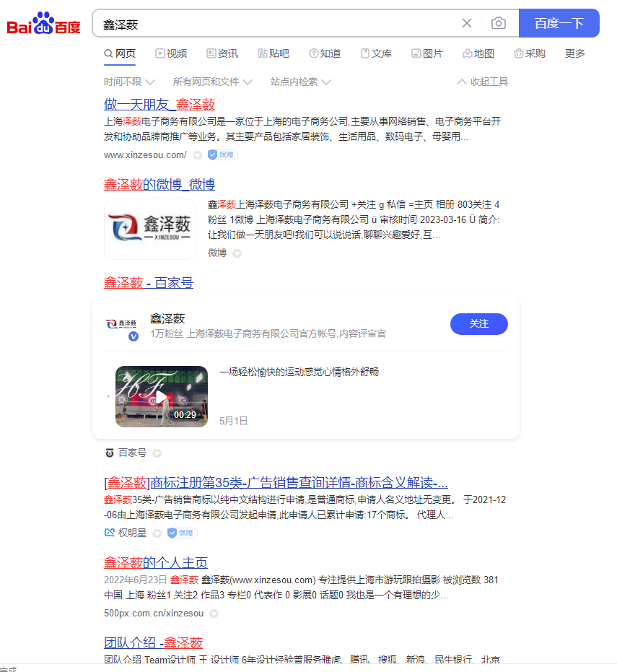Image resolution: width=617 pixels, height=672 pixels.
Task: Click 保障 badge beside 权明星
Action: pos(182,533)
